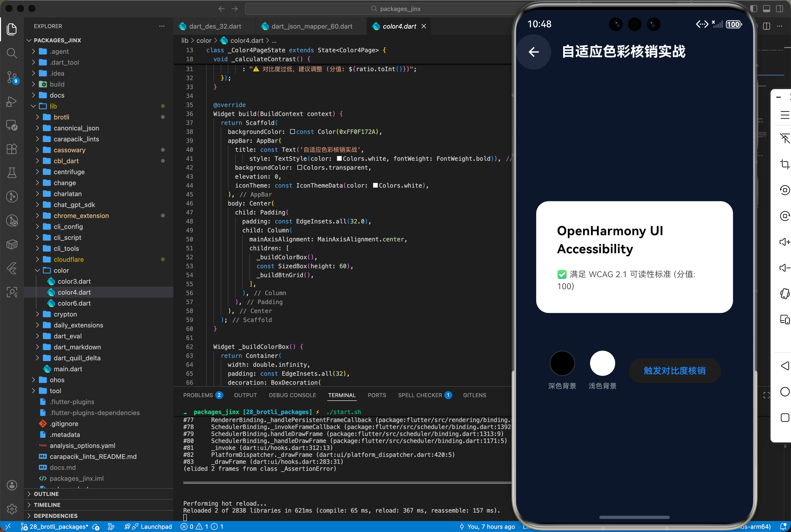Expand the DEPENDENCIES section
Image resolution: width=791 pixels, height=532 pixels.
coord(98,516)
